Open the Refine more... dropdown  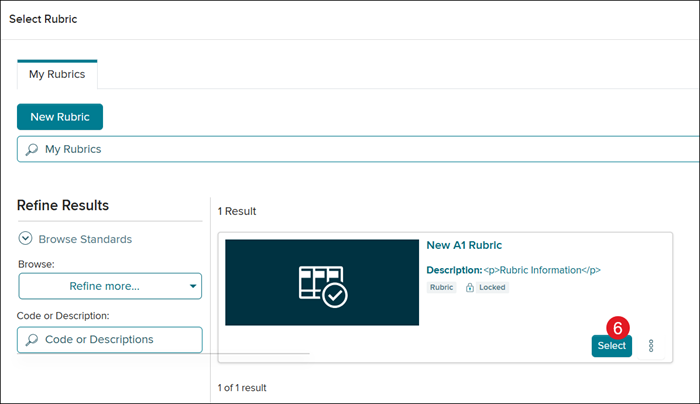(x=105, y=286)
